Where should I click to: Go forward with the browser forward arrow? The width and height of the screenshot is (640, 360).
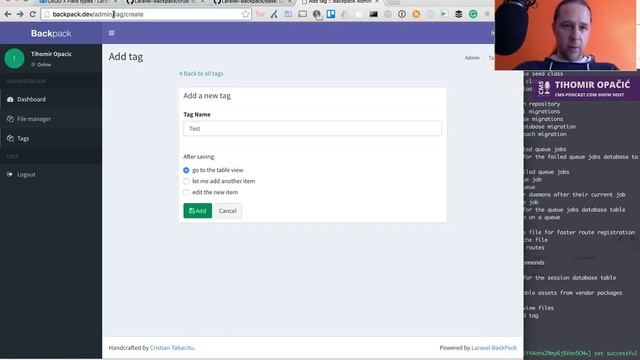pos(20,14)
